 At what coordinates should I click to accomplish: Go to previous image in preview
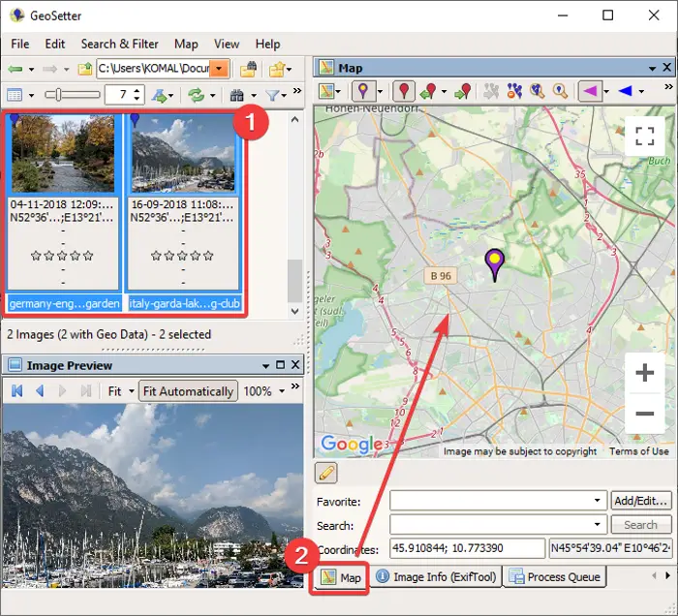(x=41, y=391)
